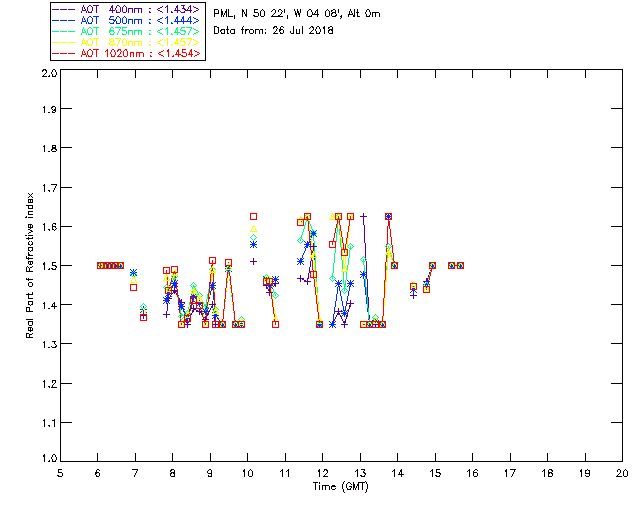Click x-axis tick label 9
The width and height of the screenshot is (640, 512).
tap(210, 473)
